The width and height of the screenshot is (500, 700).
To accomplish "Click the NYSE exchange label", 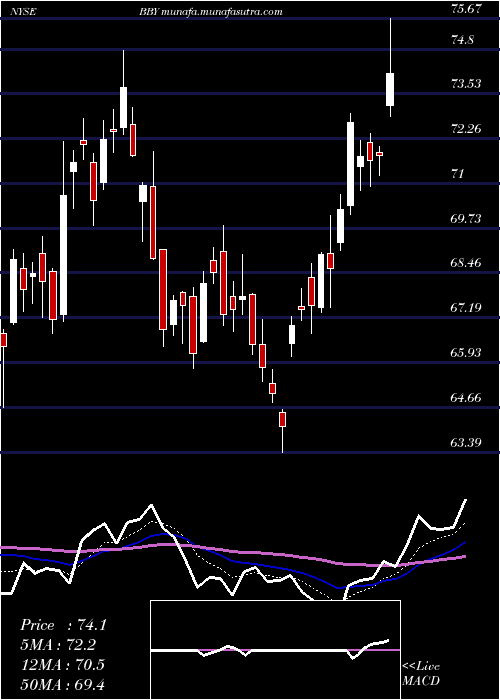I will point(24,12).
